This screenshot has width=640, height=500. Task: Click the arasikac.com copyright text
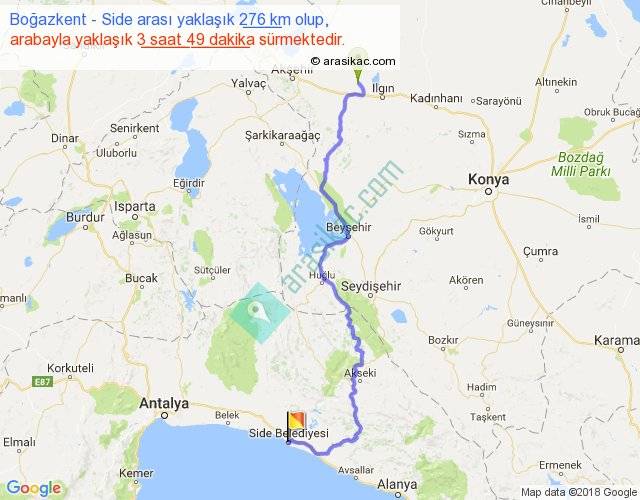tap(353, 61)
